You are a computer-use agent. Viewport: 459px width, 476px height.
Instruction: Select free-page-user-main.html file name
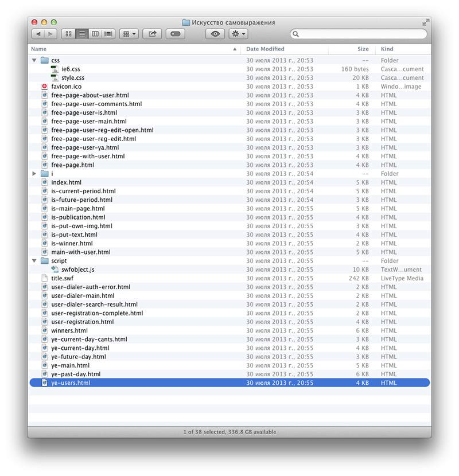[89, 122]
